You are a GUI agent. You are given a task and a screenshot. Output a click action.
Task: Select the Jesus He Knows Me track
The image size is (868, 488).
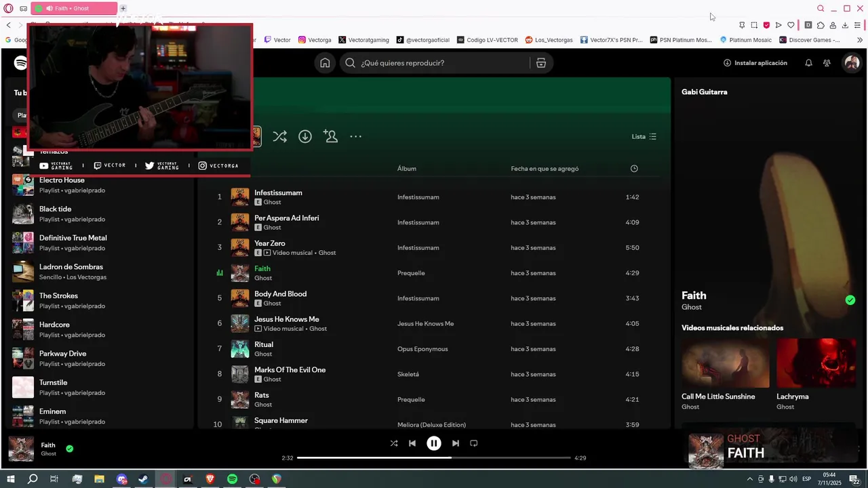[x=286, y=319]
